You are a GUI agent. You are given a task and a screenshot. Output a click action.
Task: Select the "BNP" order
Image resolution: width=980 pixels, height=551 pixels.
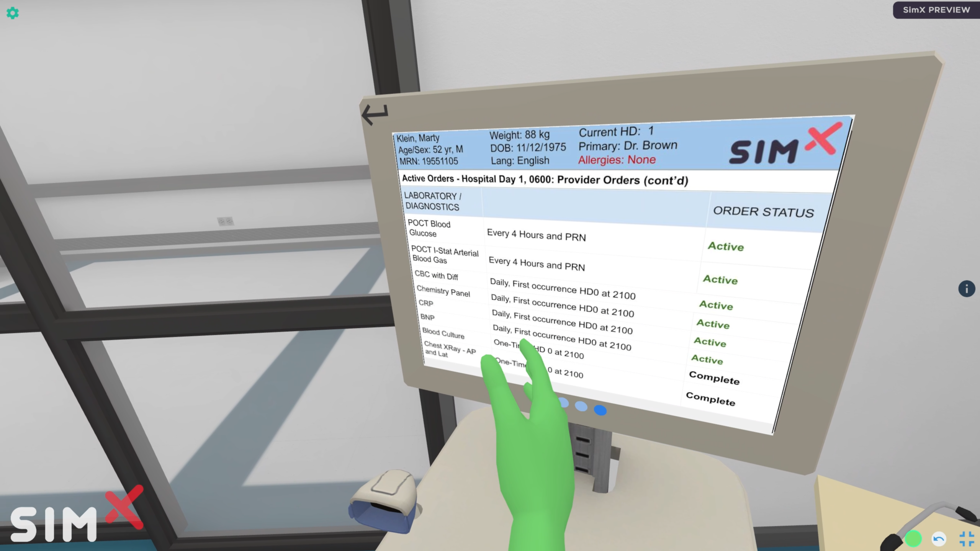click(427, 317)
